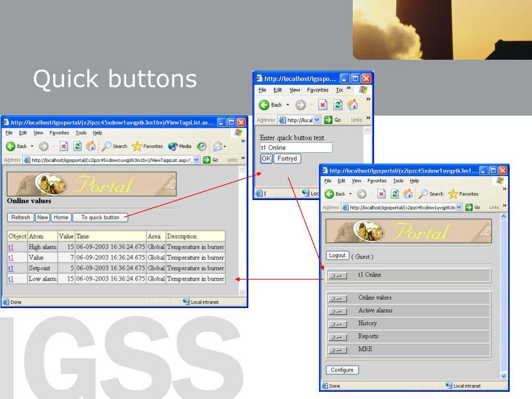The height and width of the screenshot is (399, 532).
Task: Click scrollbar down arrow in Portal menu window
Action: pyautogui.click(x=503, y=376)
